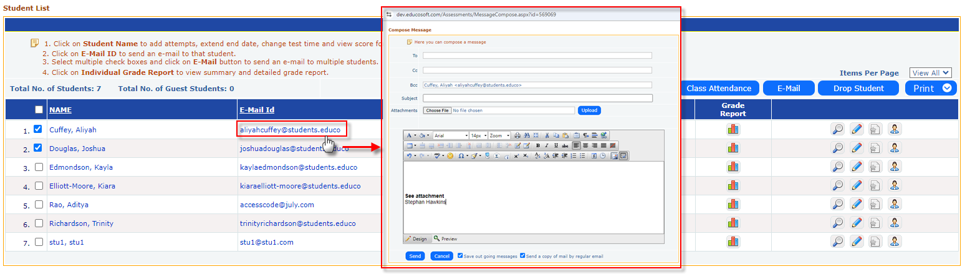Image resolution: width=980 pixels, height=279 pixels.
Task: Switch to Preview tab in editor
Action: point(446,239)
